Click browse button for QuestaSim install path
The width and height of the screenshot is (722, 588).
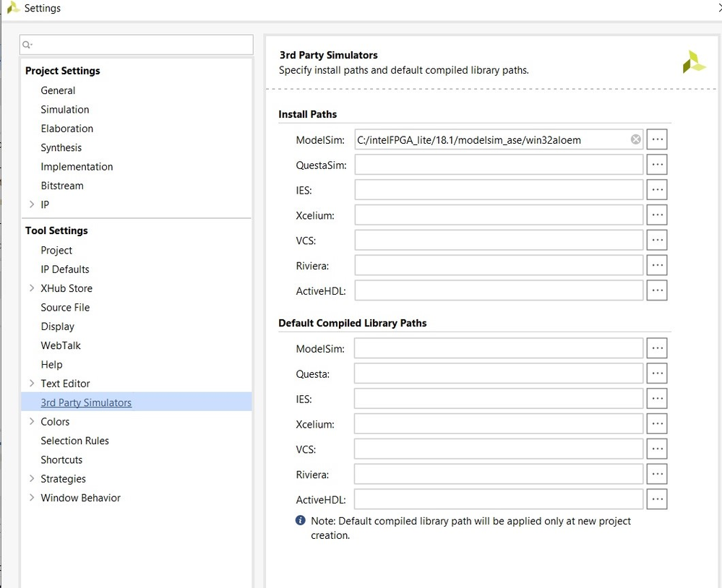(x=657, y=165)
